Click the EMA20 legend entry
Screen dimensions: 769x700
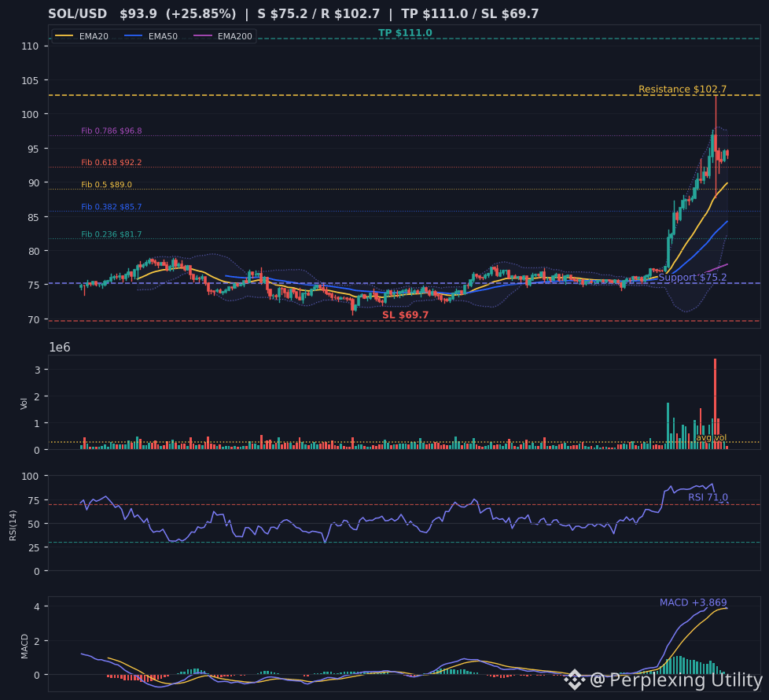tap(82, 36)
